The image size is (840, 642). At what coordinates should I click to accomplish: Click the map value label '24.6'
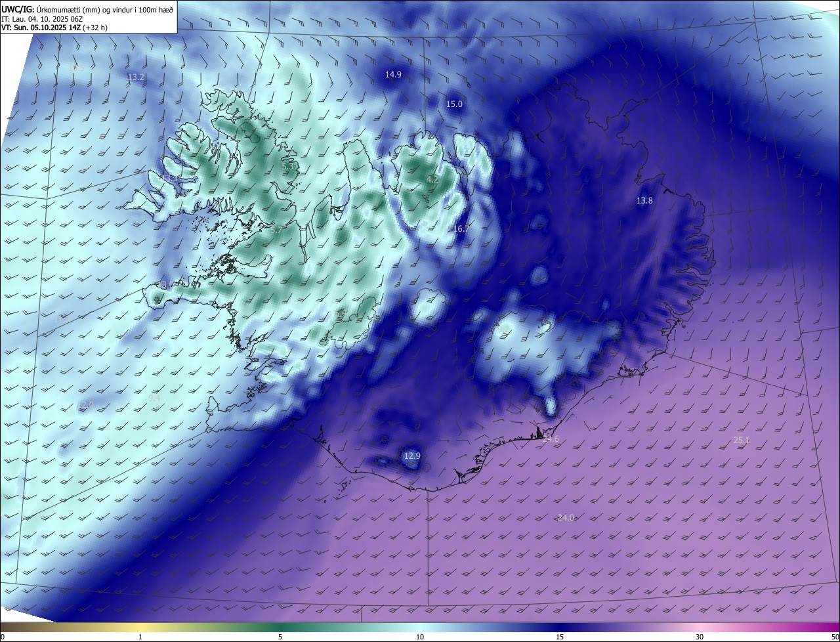(551, 439)
